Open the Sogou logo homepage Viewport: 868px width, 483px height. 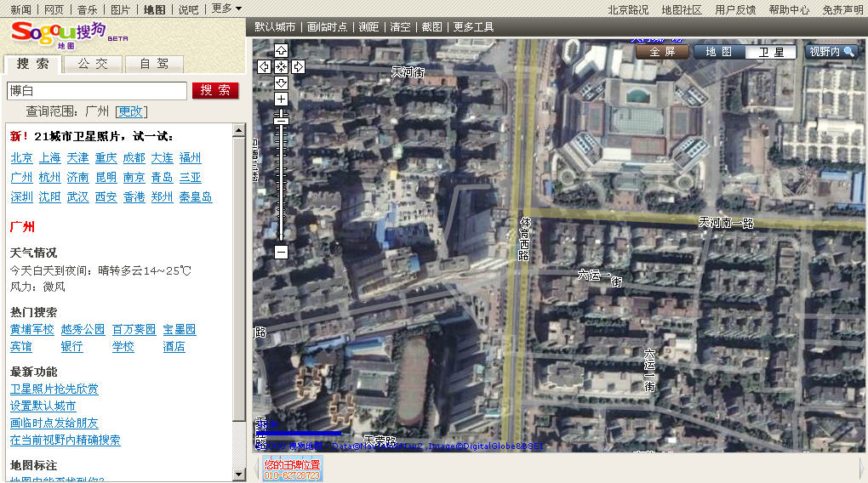[69, 36]
